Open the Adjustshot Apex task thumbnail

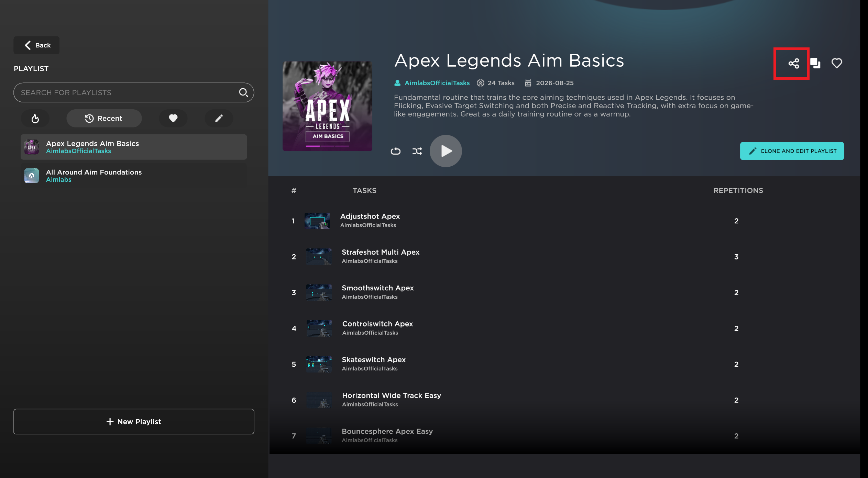[317, 221]
